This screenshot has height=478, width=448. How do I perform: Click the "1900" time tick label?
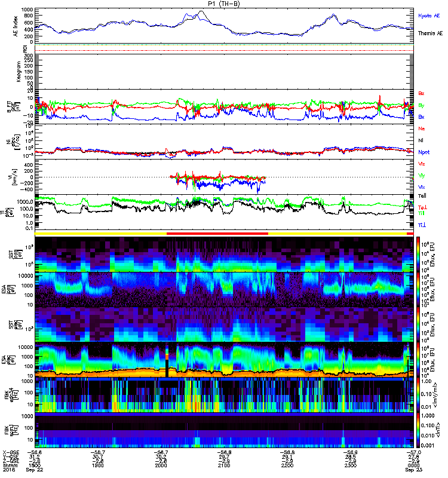(x=97, y=465)
